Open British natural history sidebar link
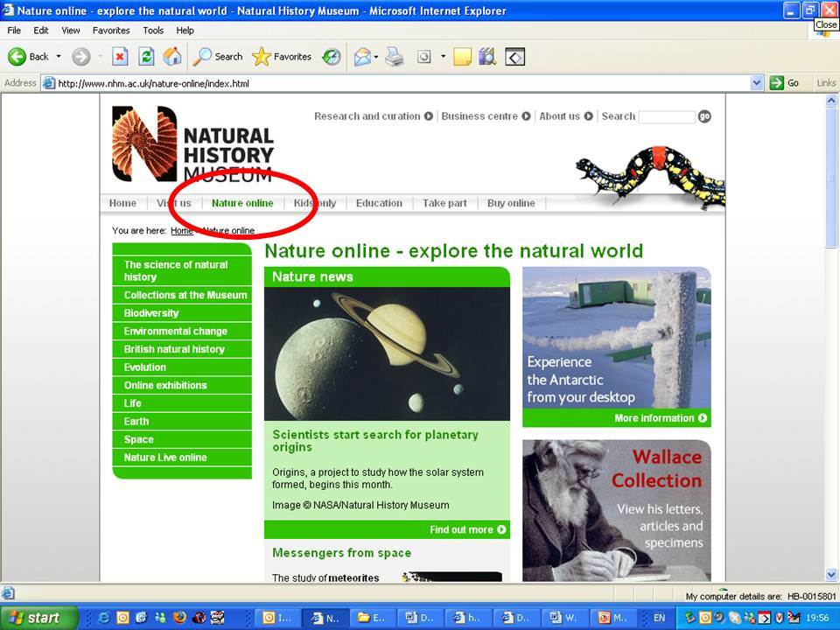Screen dimensions: 840x630 coord(182,349)
